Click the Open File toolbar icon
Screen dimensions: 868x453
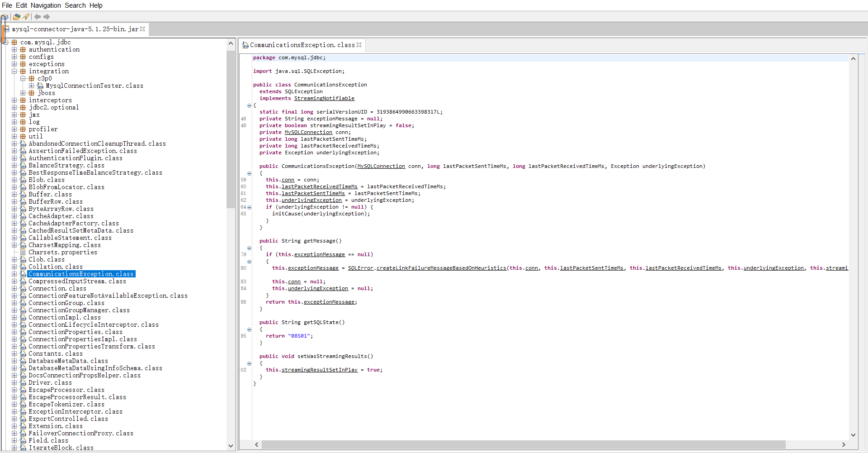(x=5, y=17)
